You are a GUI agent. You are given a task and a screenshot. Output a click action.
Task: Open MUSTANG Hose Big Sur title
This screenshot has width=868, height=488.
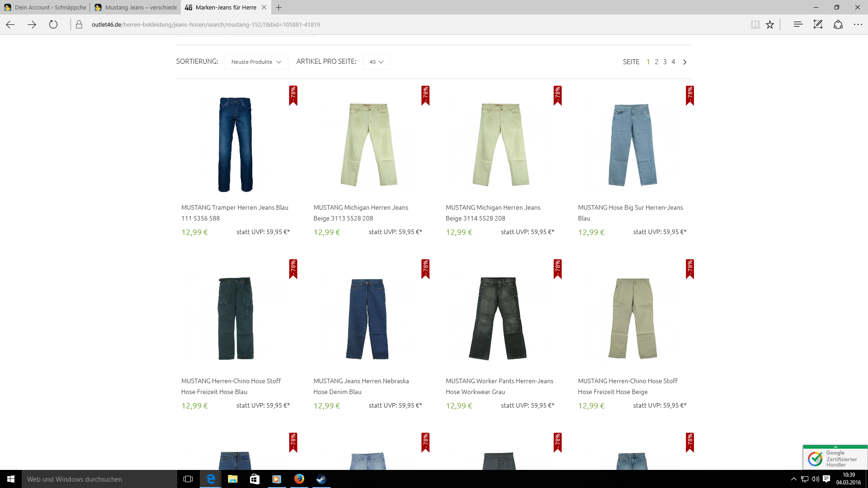coord(630,213)
